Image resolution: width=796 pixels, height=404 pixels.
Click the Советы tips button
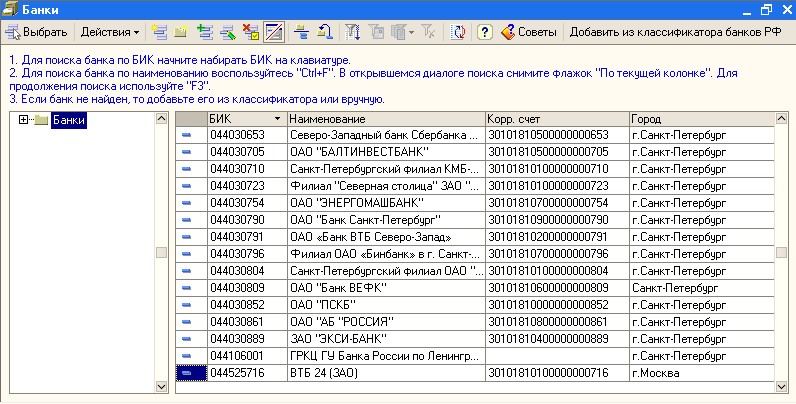click(x=529, y=32)
